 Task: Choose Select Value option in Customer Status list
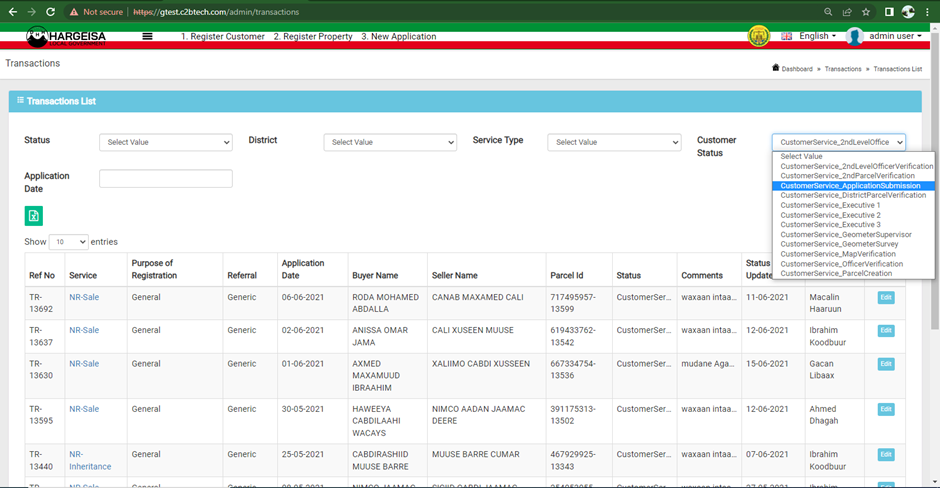(x=854, y=156)
